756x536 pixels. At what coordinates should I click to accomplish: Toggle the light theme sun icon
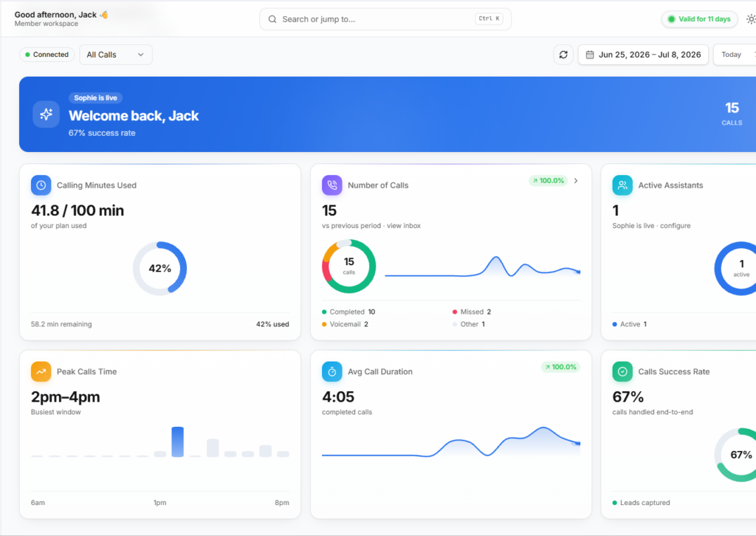coord(750,19)
